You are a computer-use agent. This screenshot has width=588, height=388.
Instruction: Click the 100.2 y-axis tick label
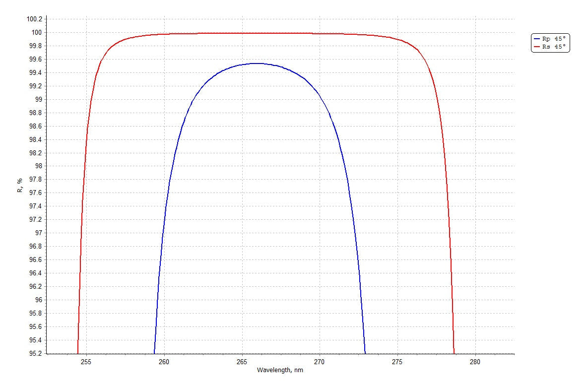tap(34, 19)
